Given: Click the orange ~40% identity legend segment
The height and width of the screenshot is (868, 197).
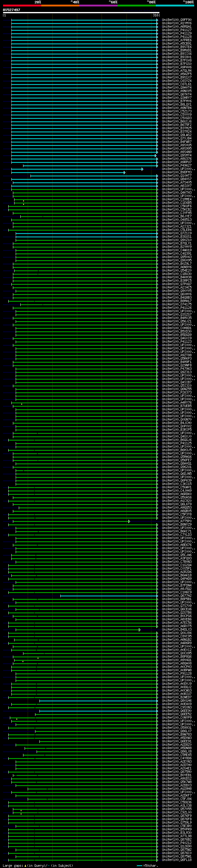Looking at the screenshot, I should 60,6.
